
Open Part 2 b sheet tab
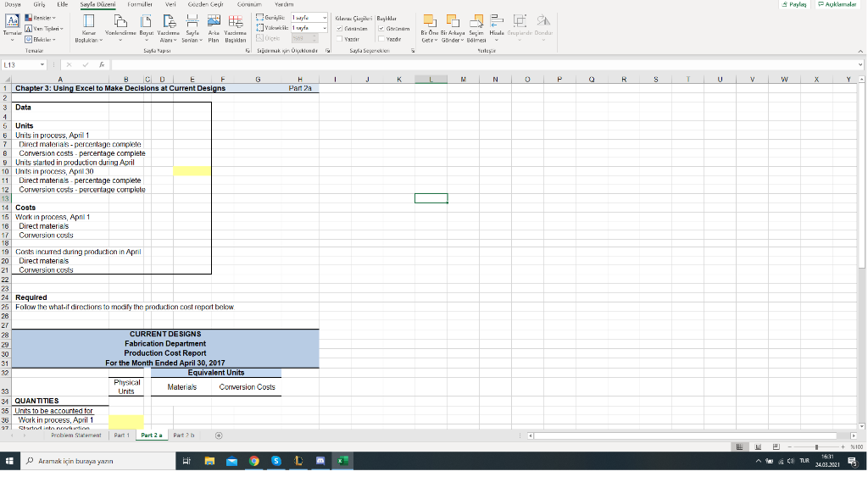184,435
